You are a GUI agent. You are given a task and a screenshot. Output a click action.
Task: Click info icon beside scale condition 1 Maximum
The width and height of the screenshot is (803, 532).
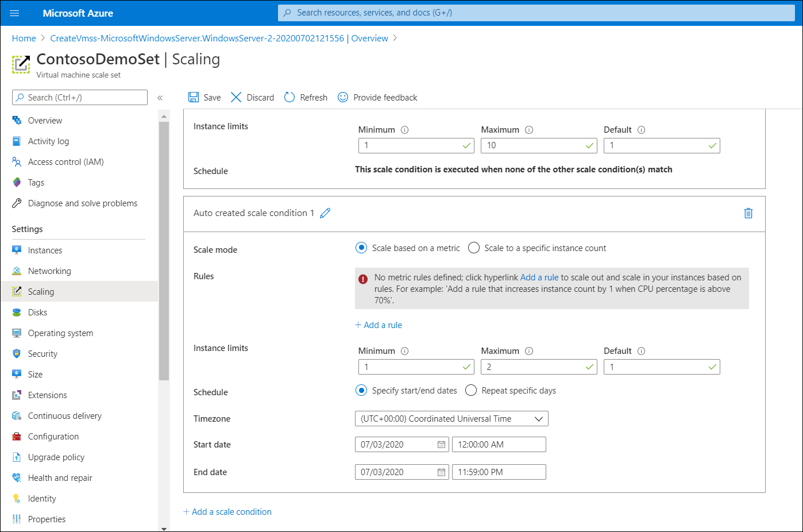pos(529,351)
